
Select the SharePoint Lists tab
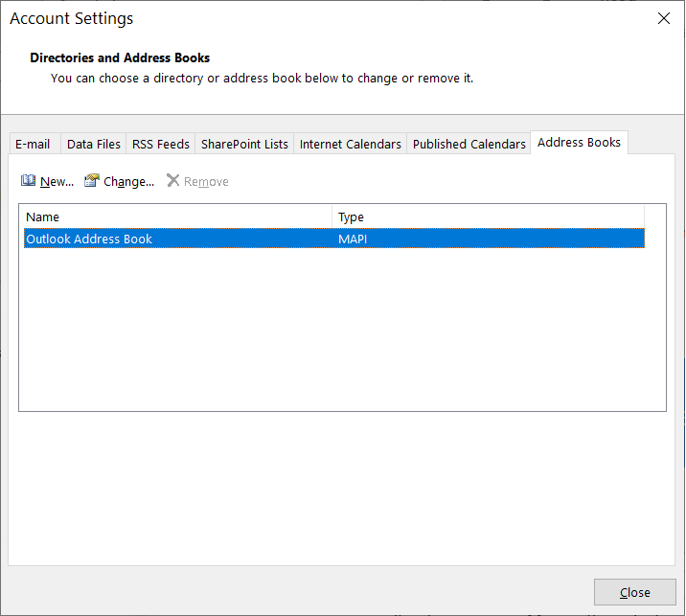244,144
